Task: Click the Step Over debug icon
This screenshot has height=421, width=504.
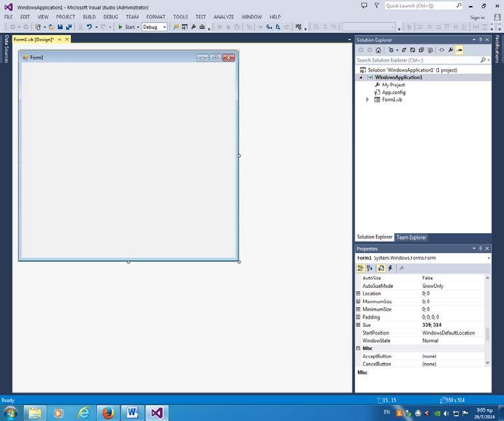Action: point(278,27)
